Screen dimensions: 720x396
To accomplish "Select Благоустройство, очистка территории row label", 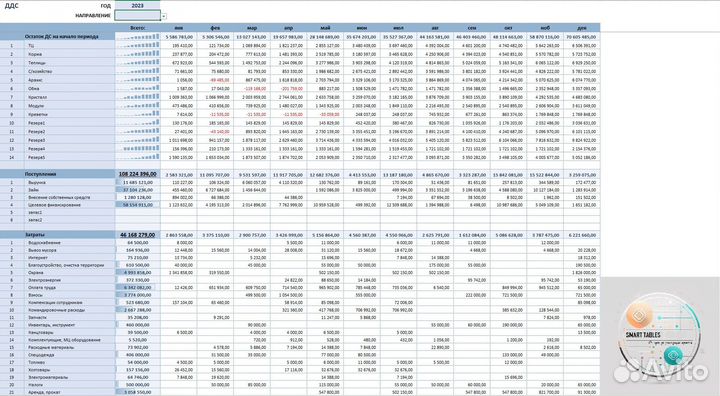I will click(x=66, y=265).
